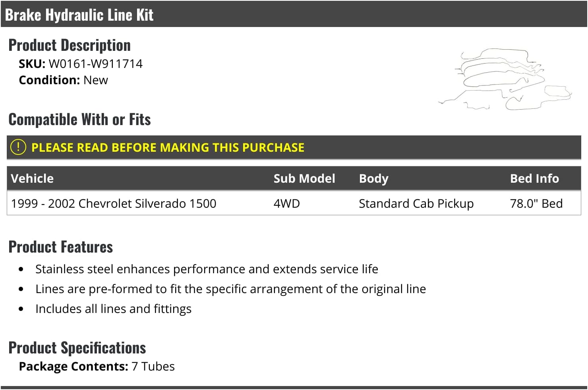Screen dimensions: 588x390
Task: Select the Vehicle column header
Action: click(x=32, y=179)
